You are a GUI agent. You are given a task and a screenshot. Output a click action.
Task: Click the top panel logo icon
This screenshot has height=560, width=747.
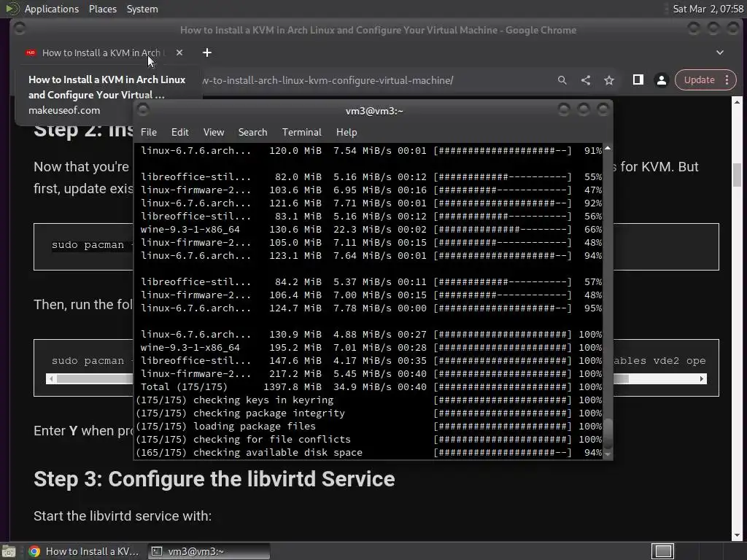click(12, 9)
